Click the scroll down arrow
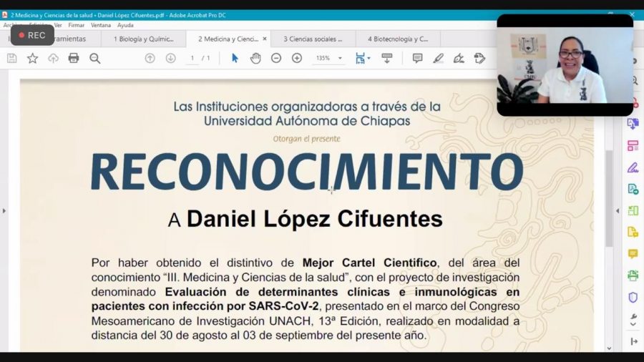This screenshot has height=362, width=644. [609, 348]
